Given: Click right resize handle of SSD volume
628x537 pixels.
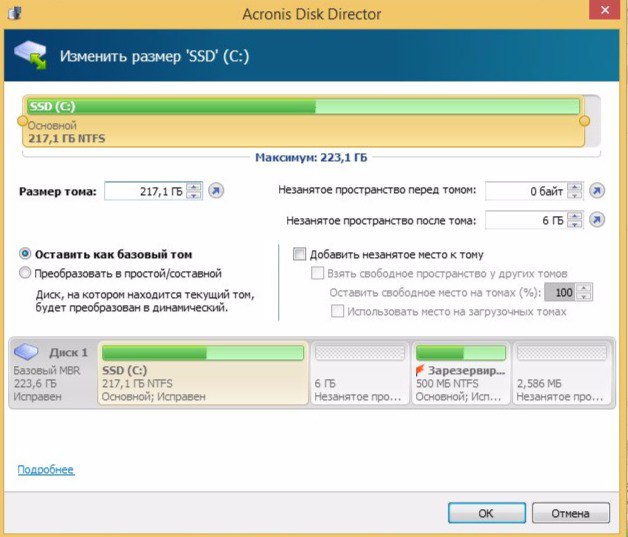Looking at the screenshot, I should point(584,121).
